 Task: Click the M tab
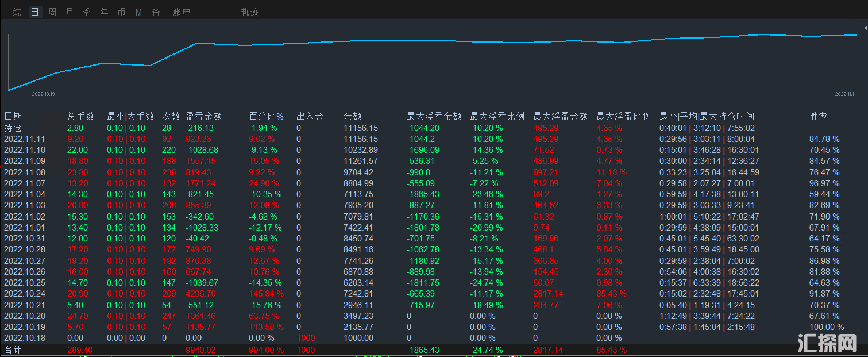pos(138,12)
